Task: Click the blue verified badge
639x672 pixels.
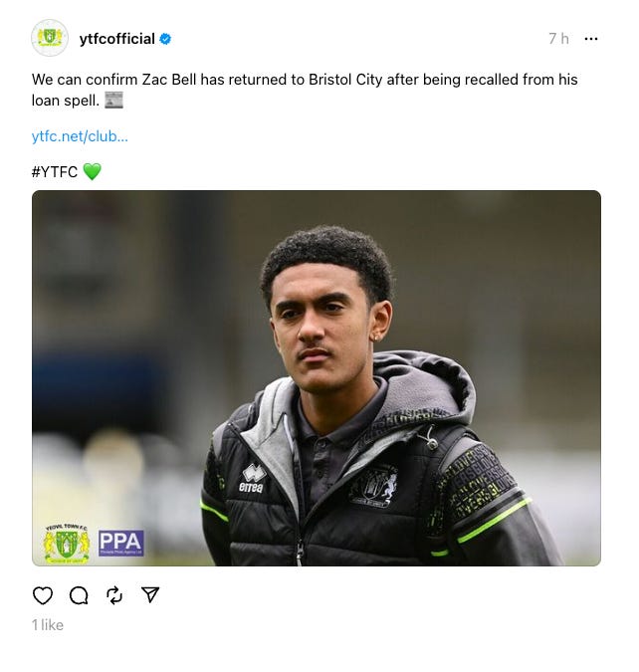Action: coord(165,39)
